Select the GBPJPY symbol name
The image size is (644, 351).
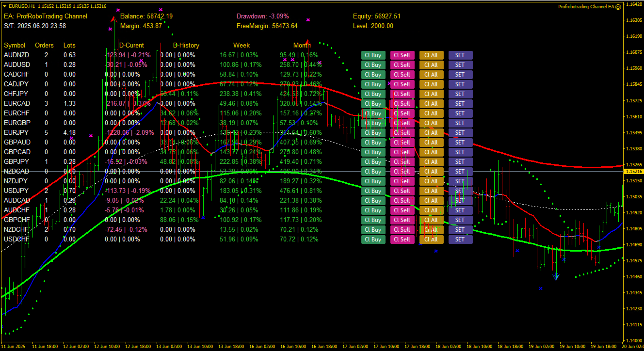16,161
